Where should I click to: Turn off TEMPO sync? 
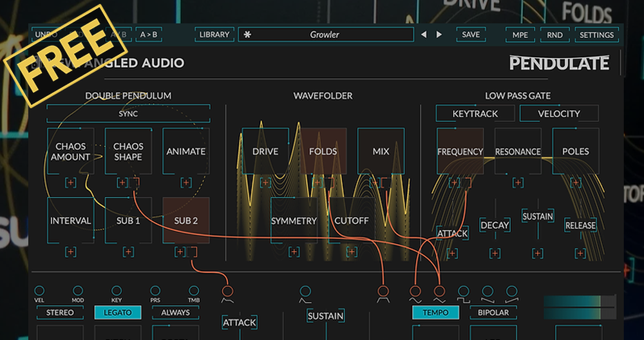[x=435, y=312]
